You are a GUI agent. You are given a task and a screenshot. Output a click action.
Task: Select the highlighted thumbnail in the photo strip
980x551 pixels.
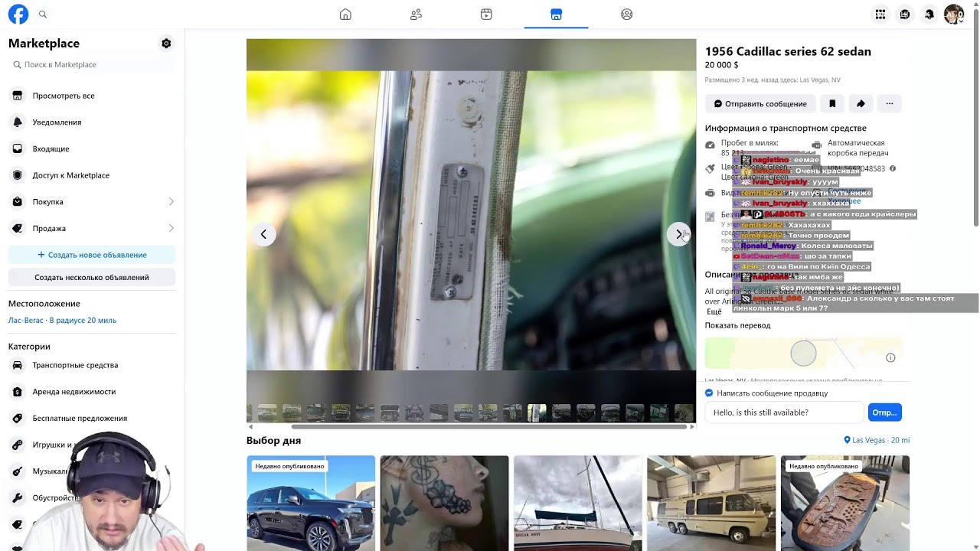point(537,413)
